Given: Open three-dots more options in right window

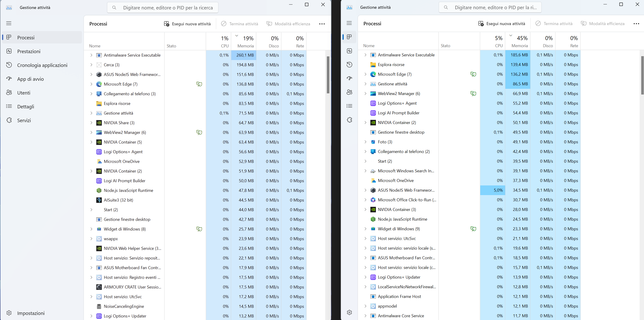Looking at the screenshot, I should coord(636,24).
